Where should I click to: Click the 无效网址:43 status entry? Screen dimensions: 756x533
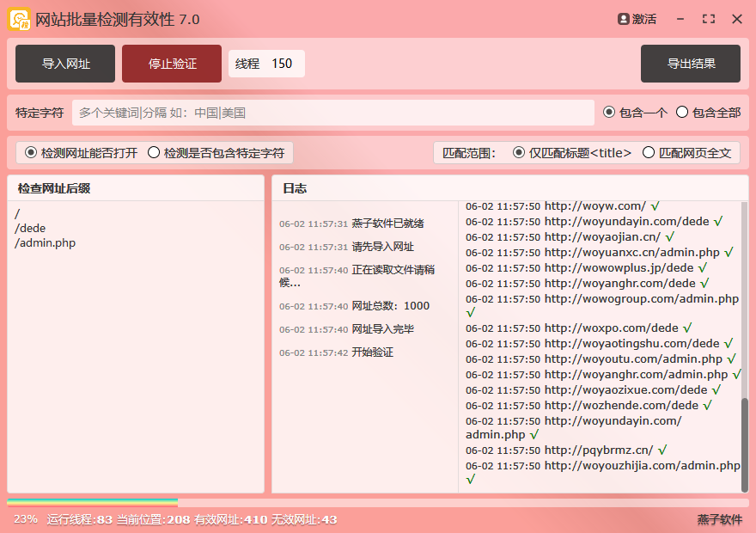coord(304,520)
